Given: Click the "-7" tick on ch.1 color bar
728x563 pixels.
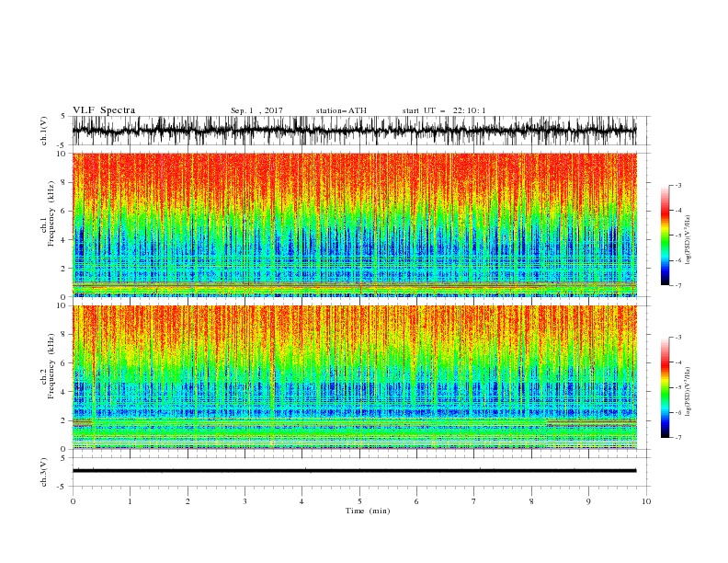Looking at the screenshot, I should click(678, 285).
